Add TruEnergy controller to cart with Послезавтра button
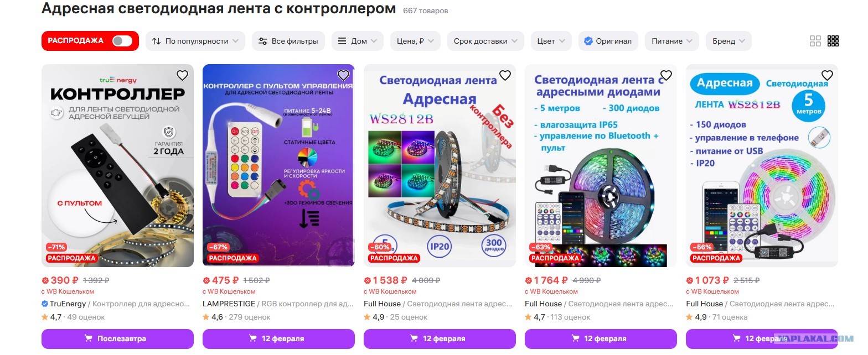 (x=117, y=338)
